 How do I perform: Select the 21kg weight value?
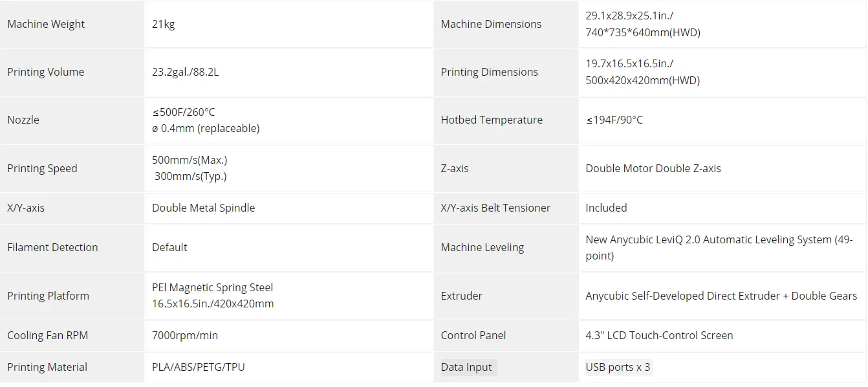(164, 25)
